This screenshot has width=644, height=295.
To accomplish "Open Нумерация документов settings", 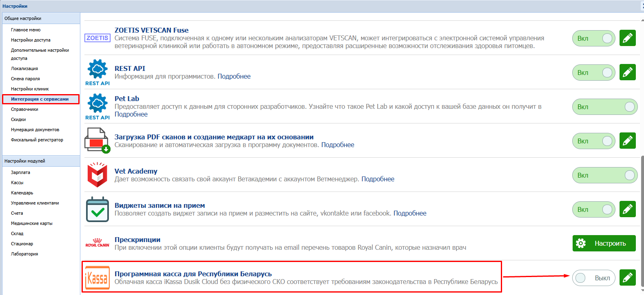I will 35,130.
